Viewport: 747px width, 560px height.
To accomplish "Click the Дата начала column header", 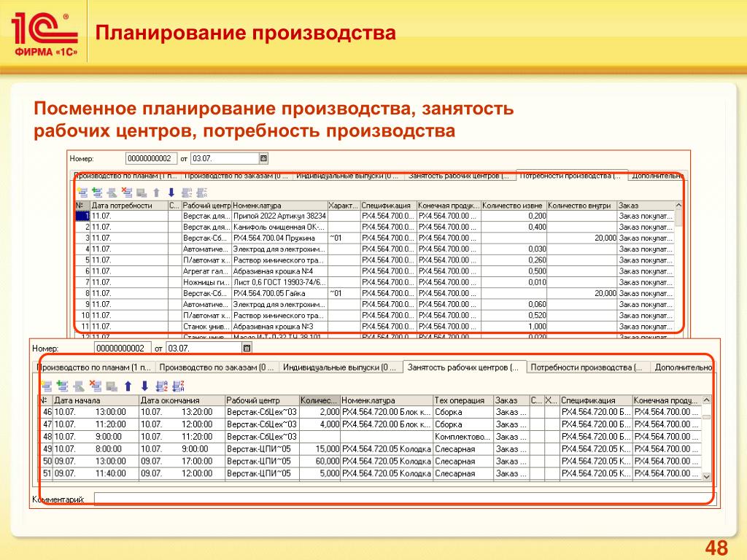I will [x=96, y=400].
